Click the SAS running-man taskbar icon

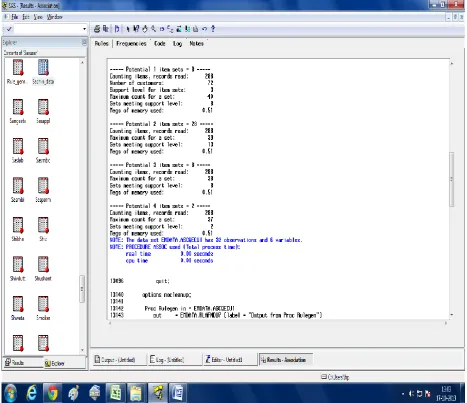point(158,393)
